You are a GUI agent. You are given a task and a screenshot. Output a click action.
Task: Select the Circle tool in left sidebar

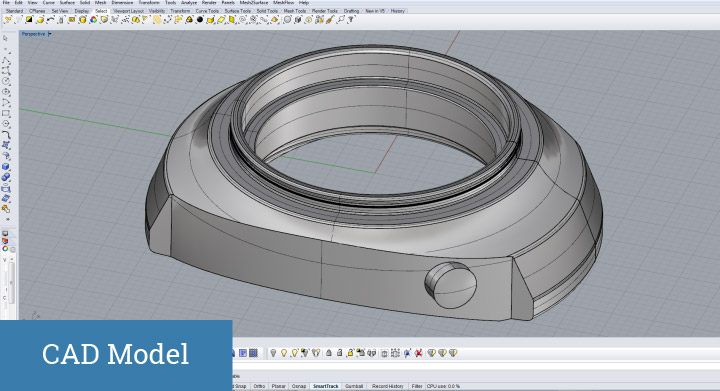click(6, 81)
